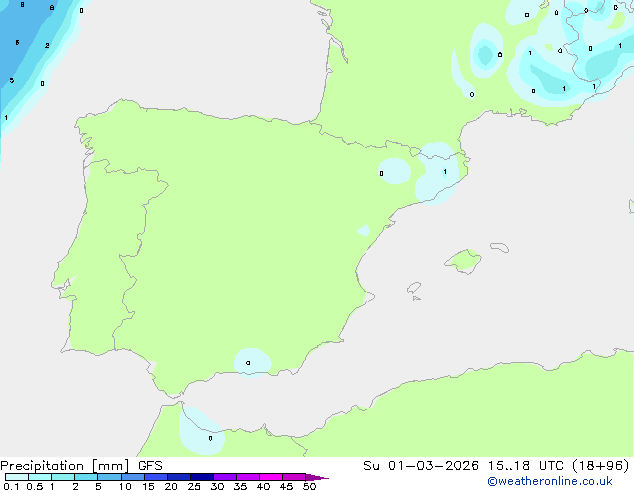Select the 1–2 mm legend swatch
The image size is (634, 490).
[x=63, y=477]
